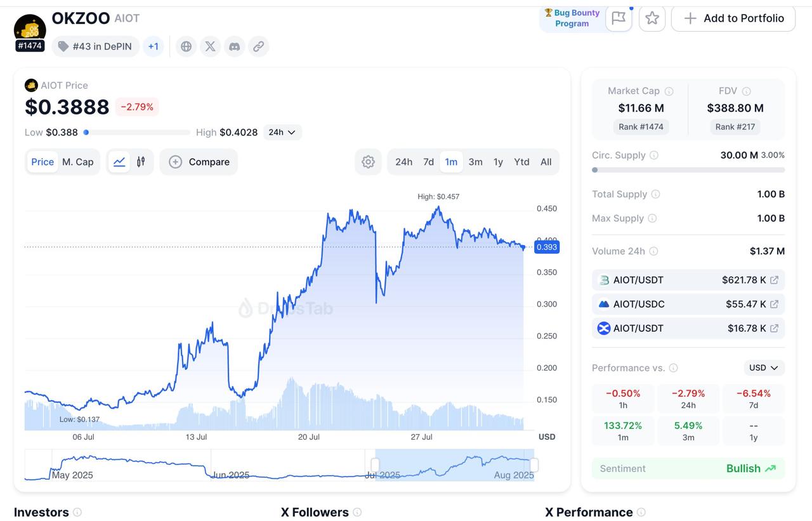Click the 133.72% 1m performance cell

pyautogui.click(x=623, y=431)
